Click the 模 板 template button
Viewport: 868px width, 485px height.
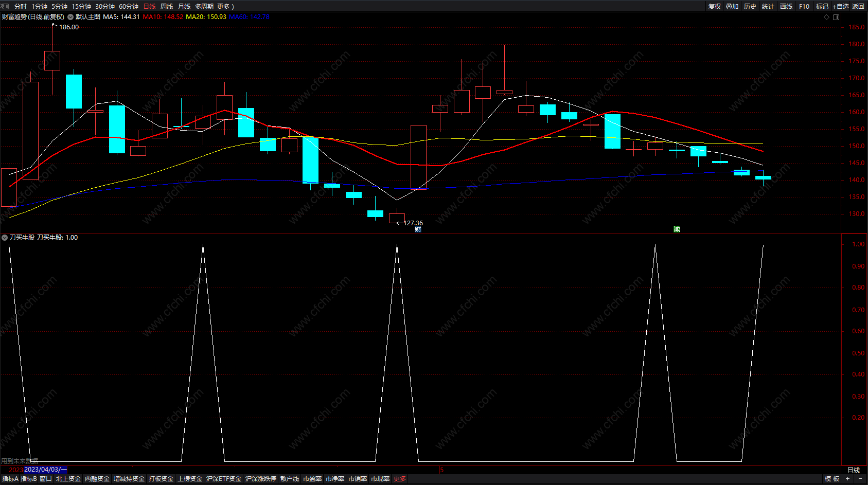pyautogui.click(x=832, y=479)
